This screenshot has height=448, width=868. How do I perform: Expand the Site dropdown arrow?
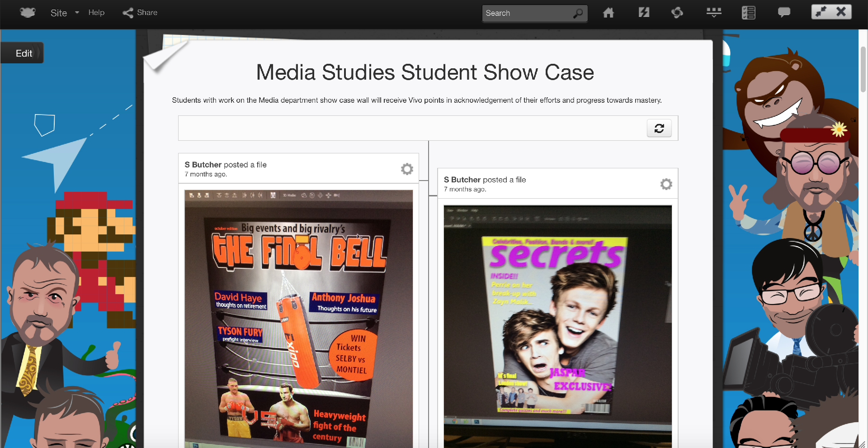pyautogui.click(x=77, y=13)
